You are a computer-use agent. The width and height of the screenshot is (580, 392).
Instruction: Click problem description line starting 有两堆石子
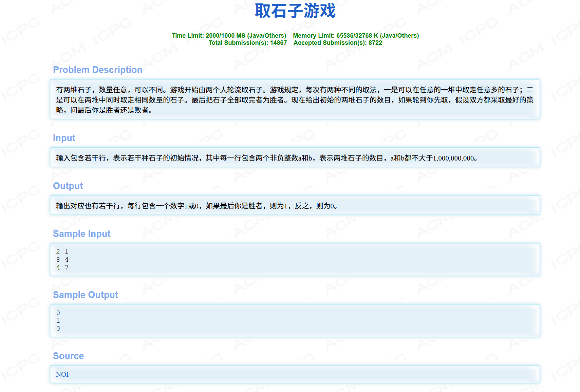pos(295,90)
